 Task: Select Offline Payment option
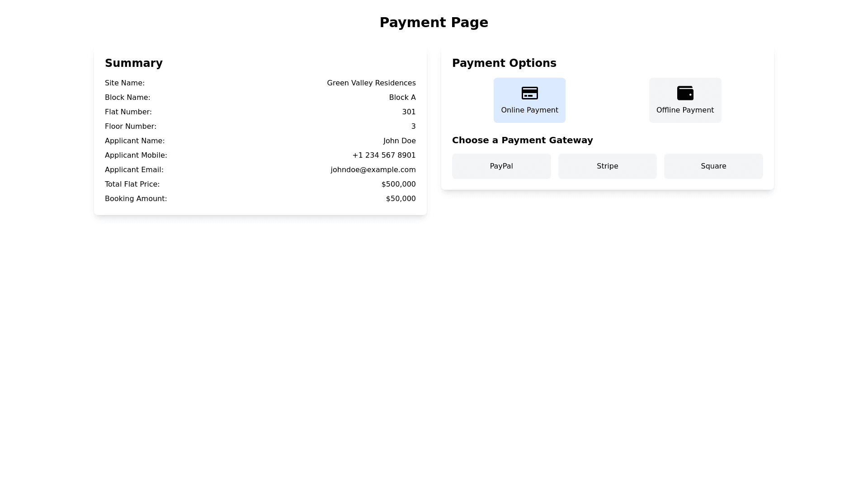click(685, 110)
